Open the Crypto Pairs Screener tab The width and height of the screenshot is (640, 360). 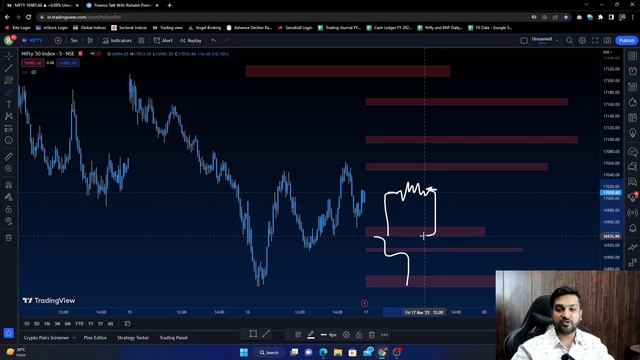46,338
